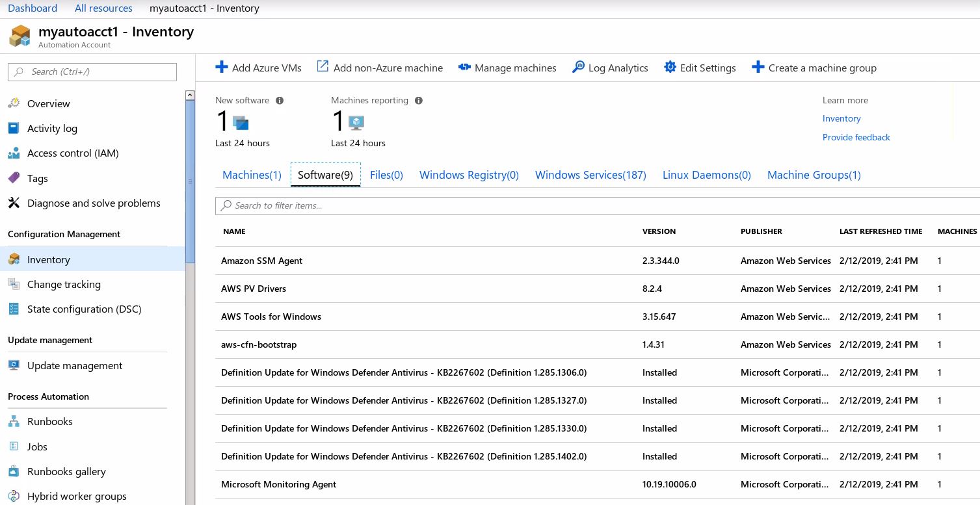Screen dimensions: 980x505
Task: Click the Add Azure VMs plus icon
Action: (x=222, y=68)
